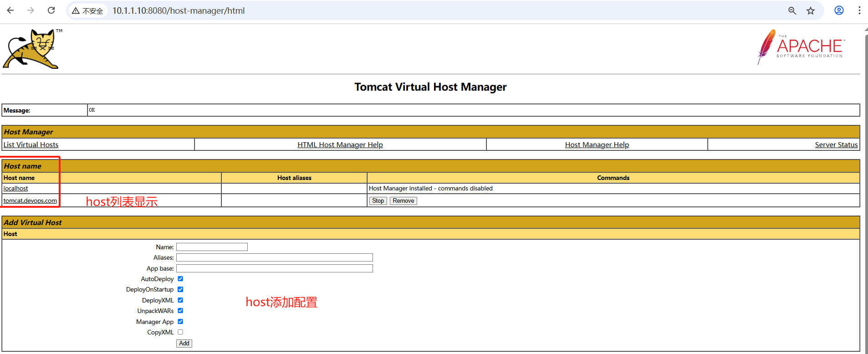Toggle the DeployOnStartup checkbox
The width and height of the screenshot is (868, 354).
[180, 289]
